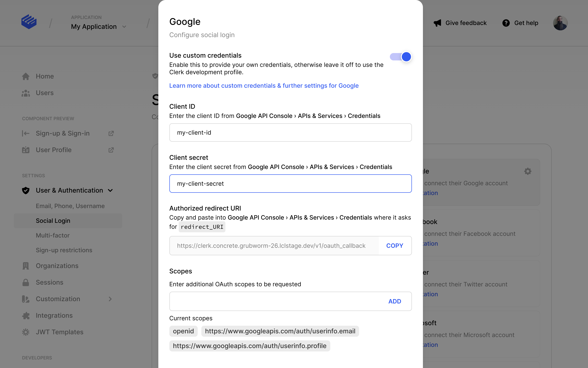Image resolution: width=588 pixels, height=368 pixels.
Task: Go to Home page
Action: 45,76
